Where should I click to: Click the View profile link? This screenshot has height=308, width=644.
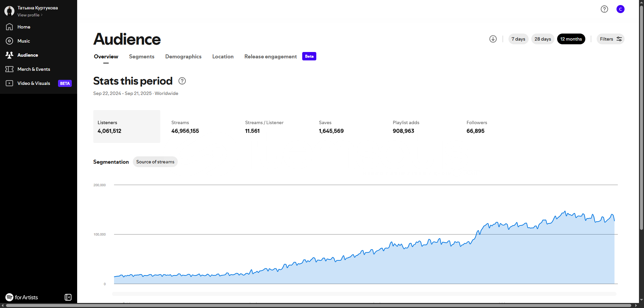(x=30, y=15)
